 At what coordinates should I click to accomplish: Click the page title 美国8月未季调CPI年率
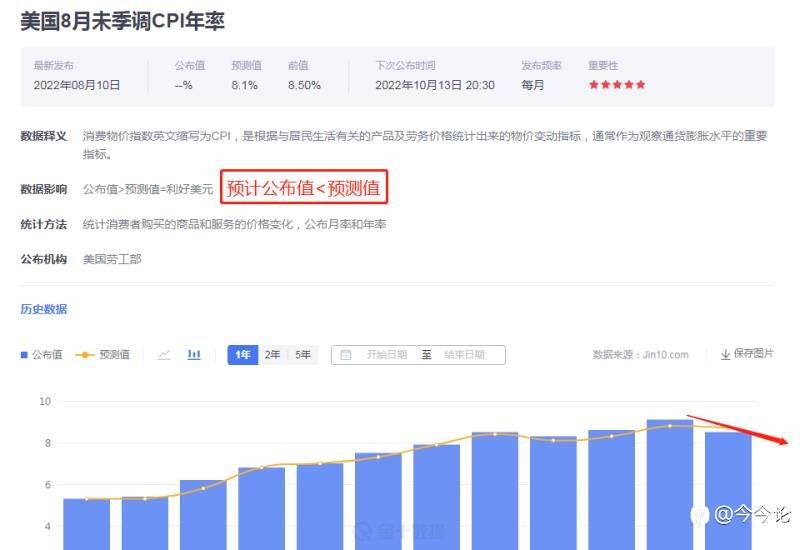(122, 21)
